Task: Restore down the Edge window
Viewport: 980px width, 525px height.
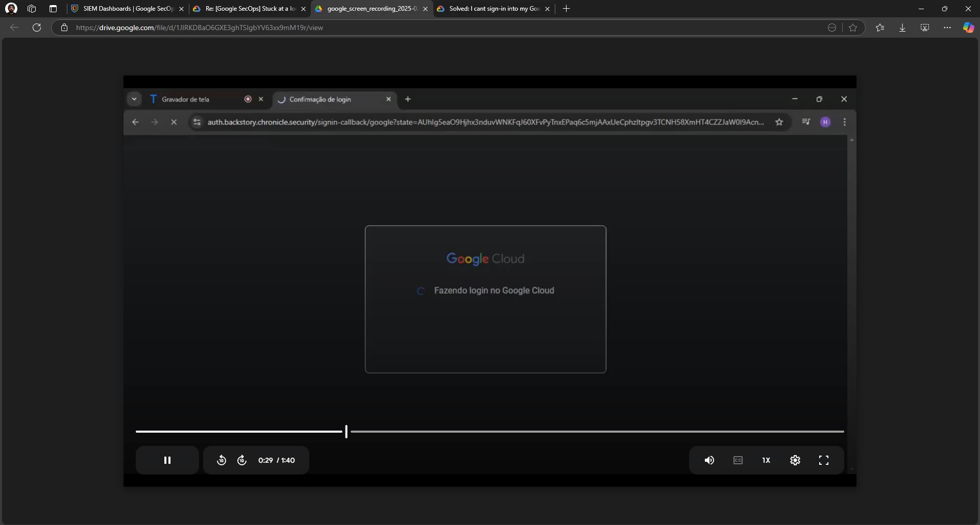Action: pyautogui.click(x=945, y=9)
